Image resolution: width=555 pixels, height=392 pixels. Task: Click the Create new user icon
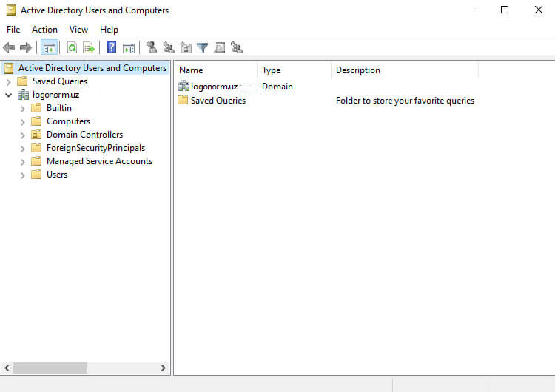coord(152,47)
